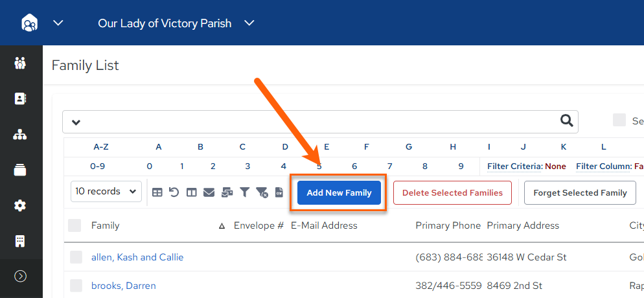Click the mass mailing envelopes icon
Image resolution: width=644 pixels, height=298 pixels.
coord(227,192)
